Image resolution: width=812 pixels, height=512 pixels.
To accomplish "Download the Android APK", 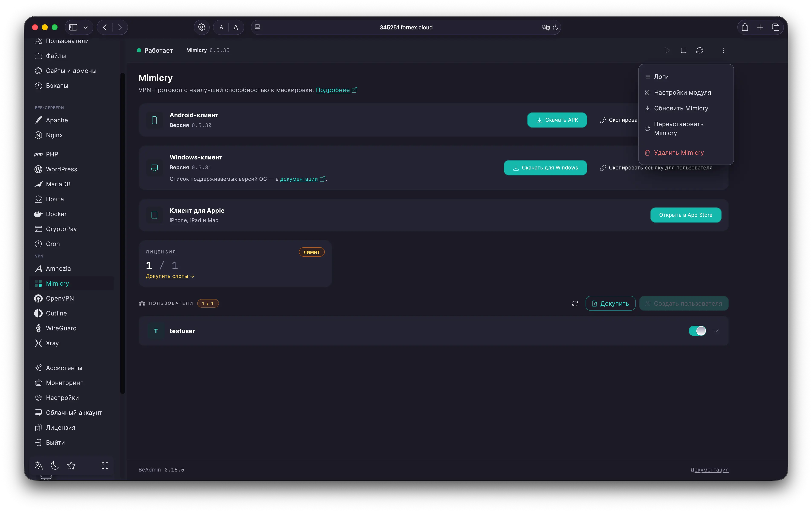I will point(557,120).
